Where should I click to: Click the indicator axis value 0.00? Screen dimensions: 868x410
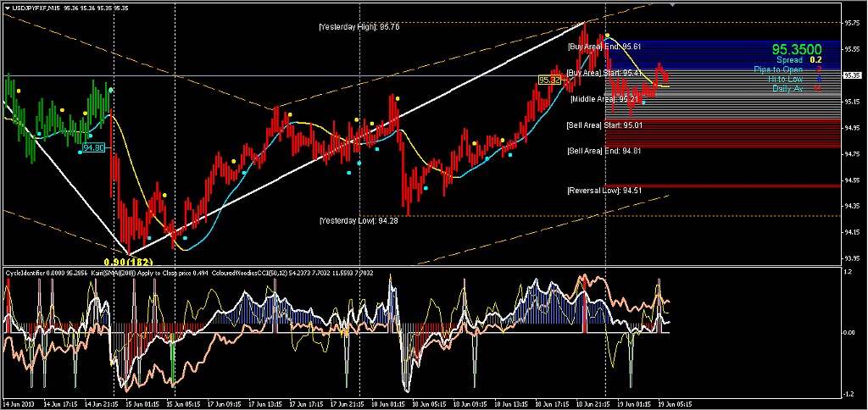click(x=849, y=333)
